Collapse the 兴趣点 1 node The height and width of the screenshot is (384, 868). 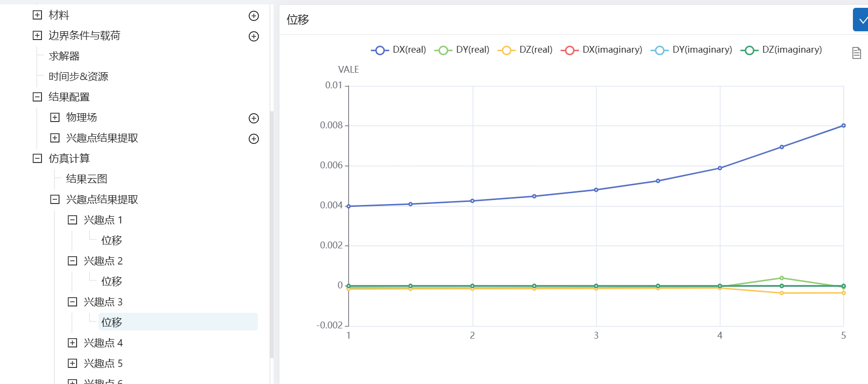pyautogui.click(x=73, y=220)
